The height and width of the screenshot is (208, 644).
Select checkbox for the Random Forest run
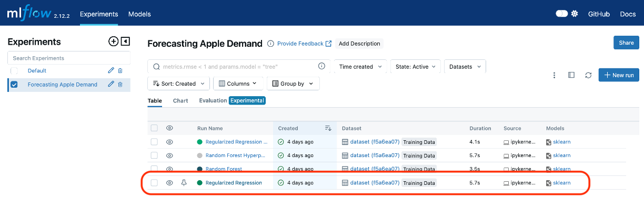coord(154,169)
